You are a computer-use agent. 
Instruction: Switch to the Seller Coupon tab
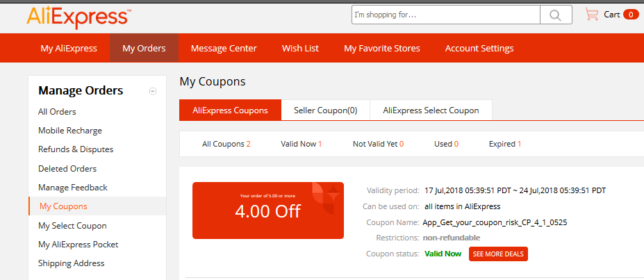[x=326, y=110]
